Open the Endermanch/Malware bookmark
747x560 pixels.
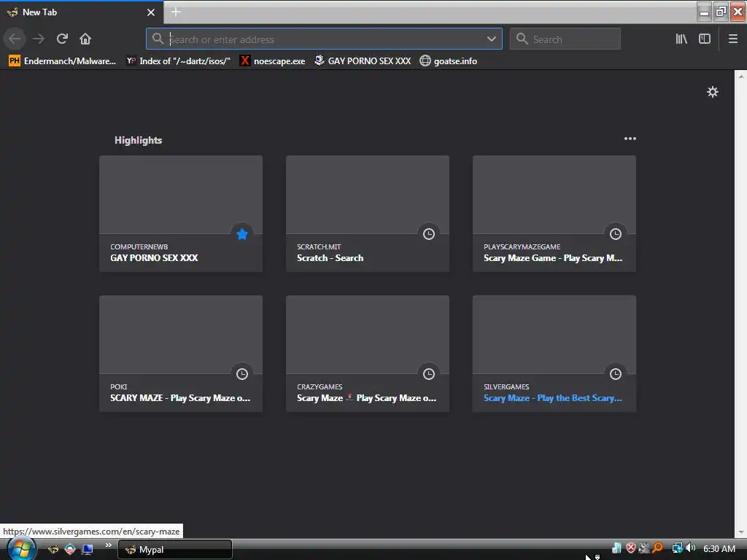(63, 61)
